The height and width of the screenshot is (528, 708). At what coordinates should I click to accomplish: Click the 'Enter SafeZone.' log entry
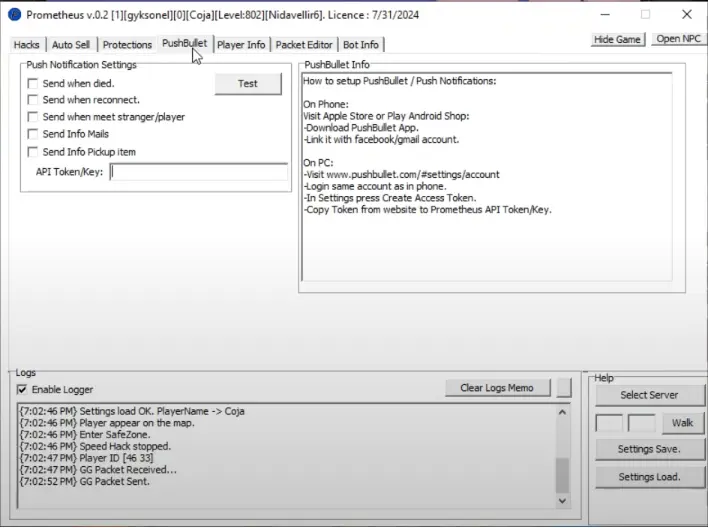(x=85, y=435)
